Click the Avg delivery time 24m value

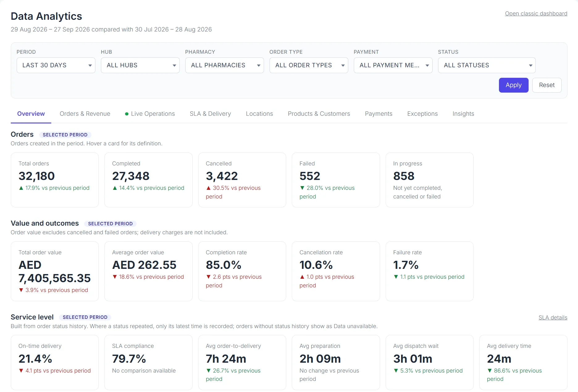(499, 359)
